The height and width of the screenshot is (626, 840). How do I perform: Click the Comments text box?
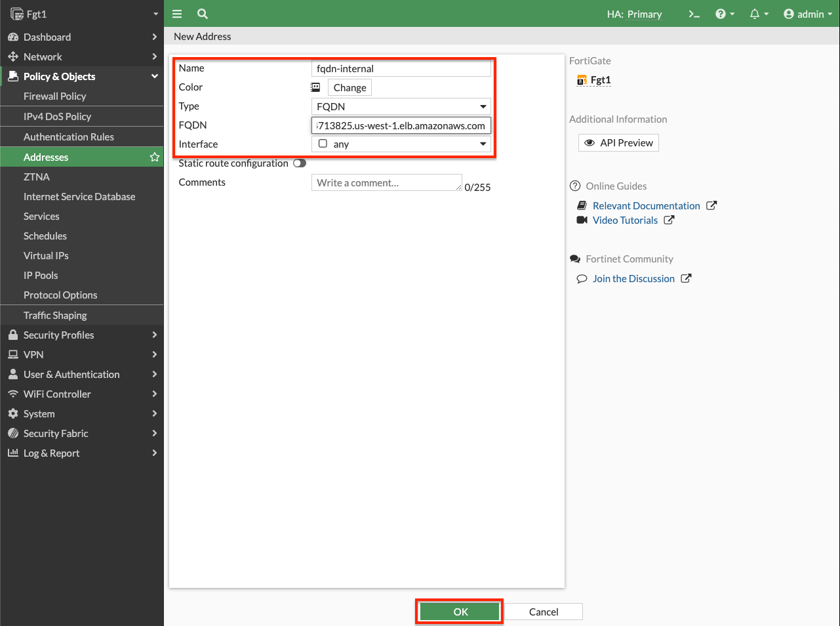pos(387,182)
